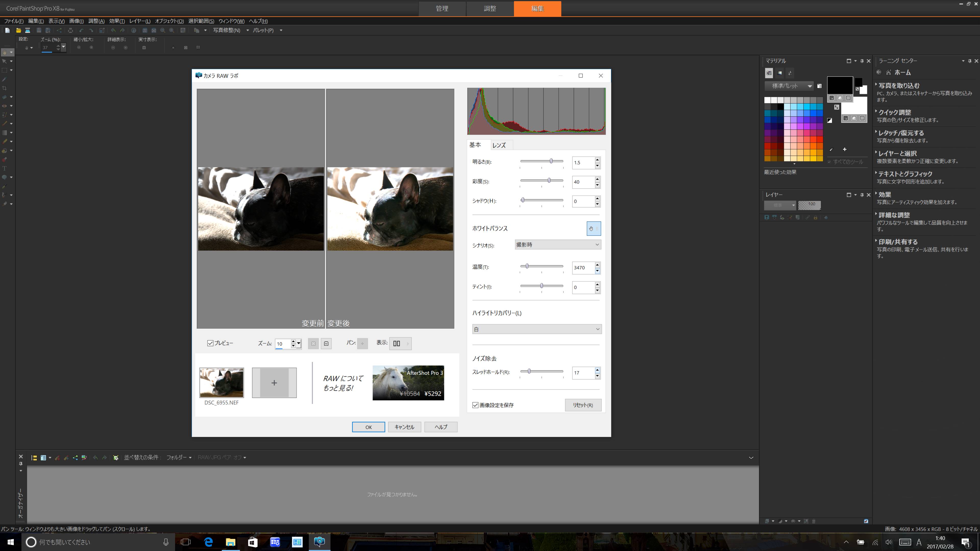Toggle the 画像設定を保存 checkbox
The image size is (980, 551).
click(x=475, y=405)
